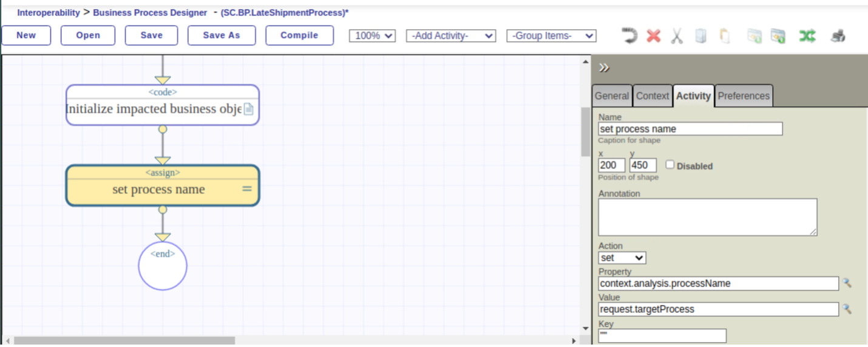Click the Annotation text area
This screenshot has height=347, width=868.
tap(708, 217)
